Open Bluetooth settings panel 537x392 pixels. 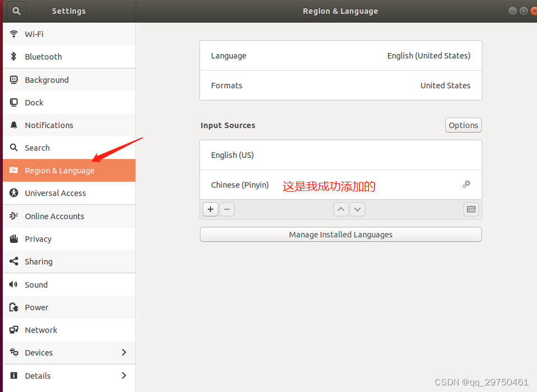click(x=69, y=57)
